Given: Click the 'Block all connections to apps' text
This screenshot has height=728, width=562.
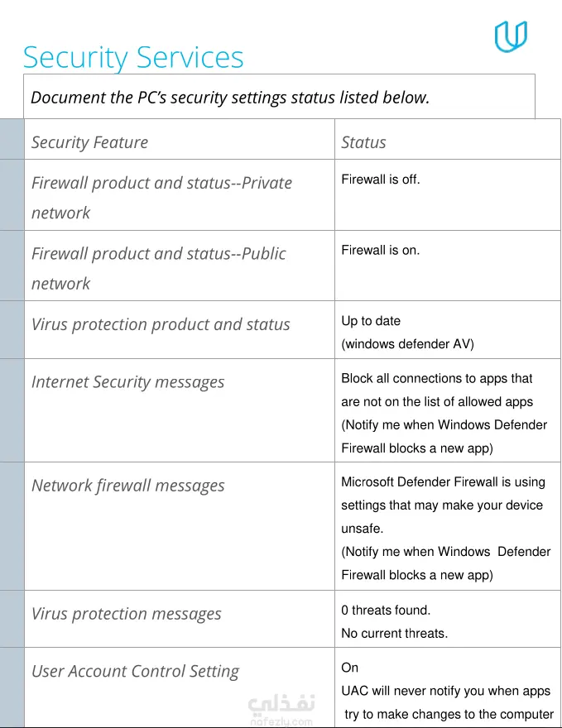Looking at the screenshot, I should coord(436,379).
